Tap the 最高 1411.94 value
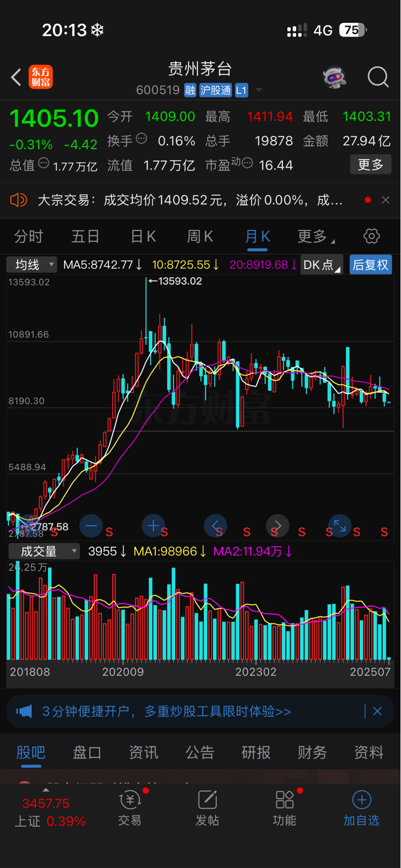The height and width of the screenshot is (868, 401). click(x=270, y=116)
